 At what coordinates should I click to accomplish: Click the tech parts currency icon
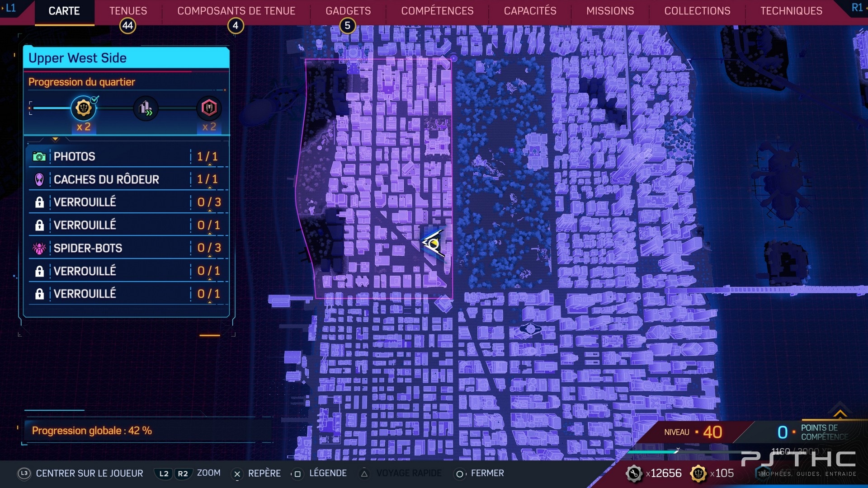(x=634, y=473)
